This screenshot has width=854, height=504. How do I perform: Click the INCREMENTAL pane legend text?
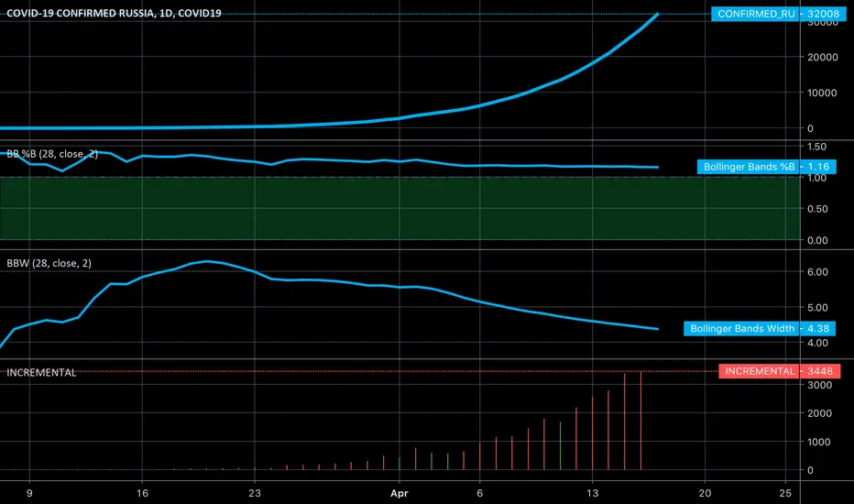[x=41, y=373]
